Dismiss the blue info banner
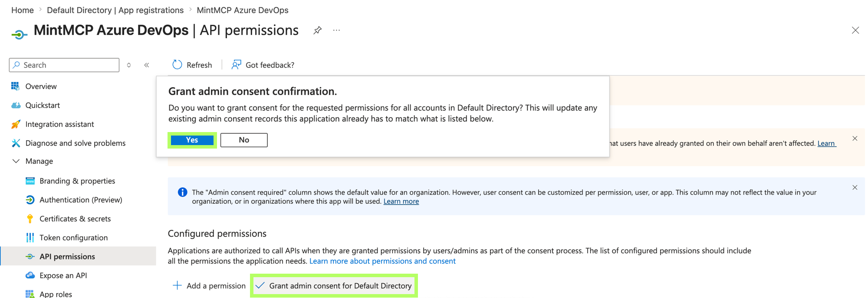Image resolution: width=868 pixels, height=298 pixels. pos(855,188)
